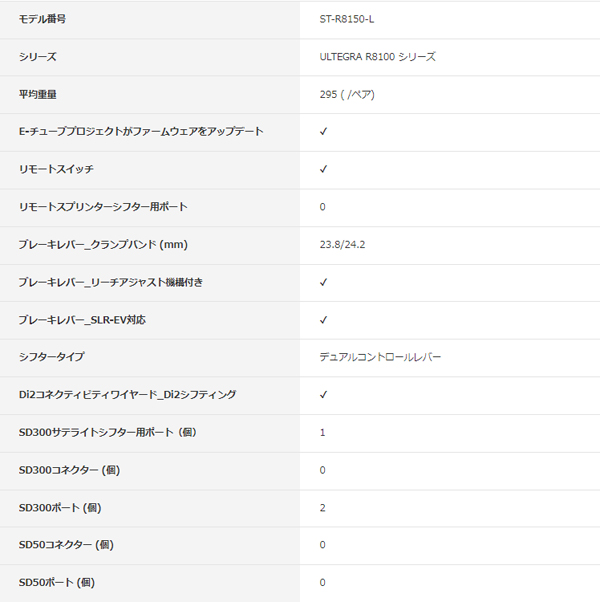
Task: Click the モデル番号 label
Action: (x=49, y=19)
